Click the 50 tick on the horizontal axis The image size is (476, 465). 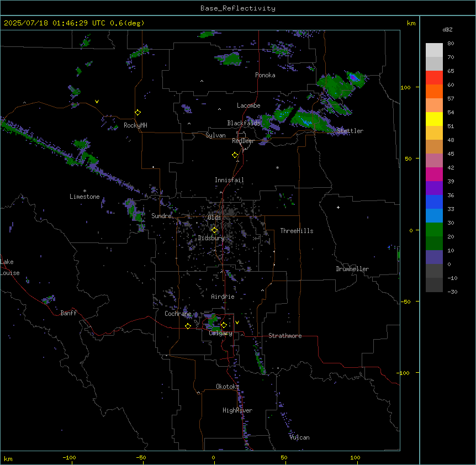click(x=284, y=457)
